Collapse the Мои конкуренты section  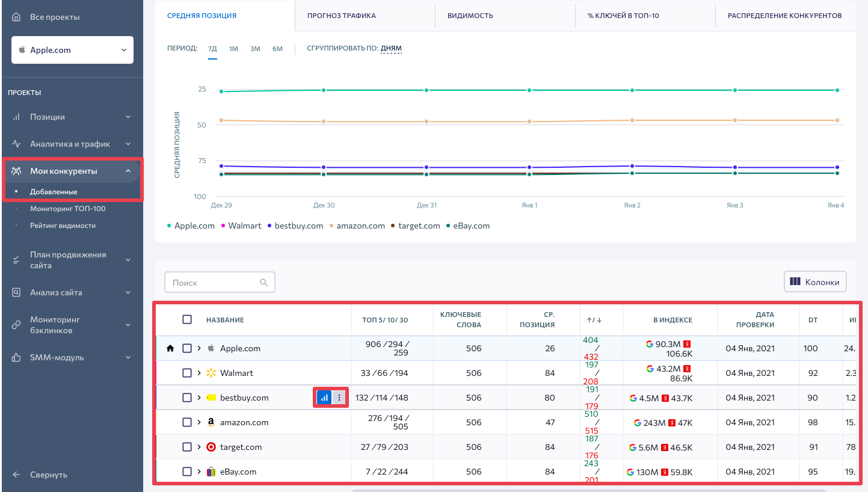pos(128,171)
